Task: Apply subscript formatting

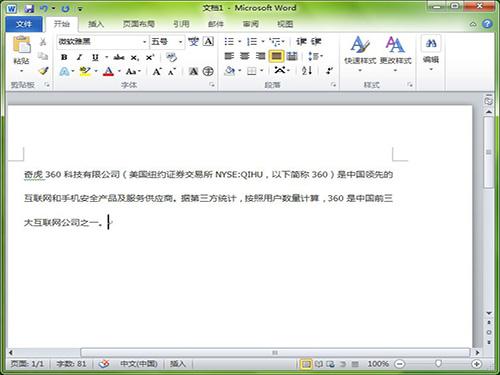Action: tap(134, 57)
